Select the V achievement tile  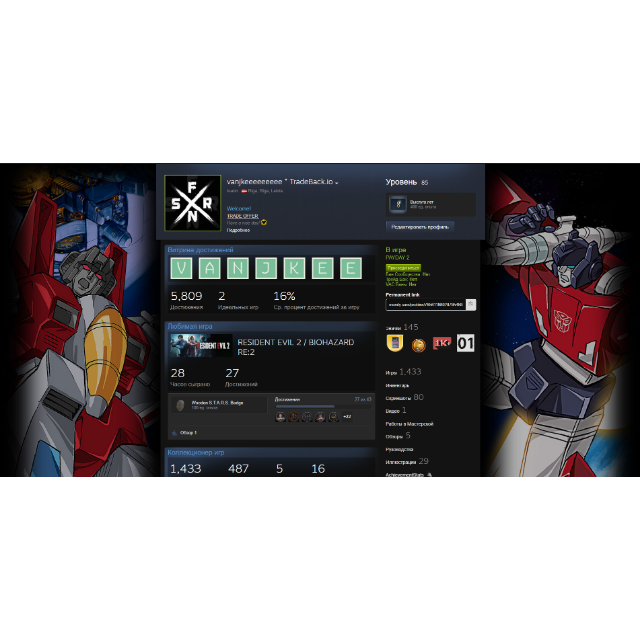point(181,268)
